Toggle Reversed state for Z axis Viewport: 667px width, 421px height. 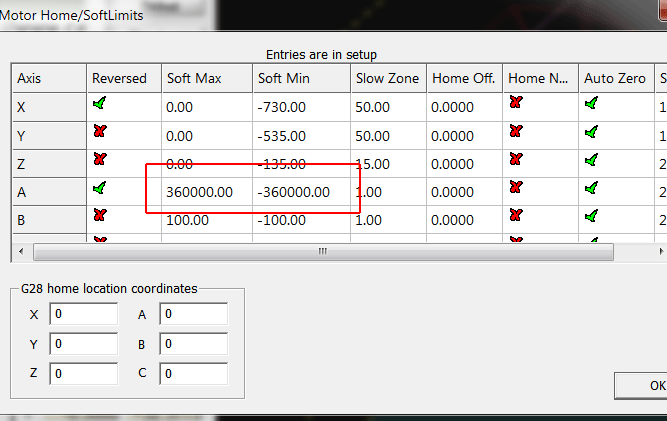click(x=99, y=158)
